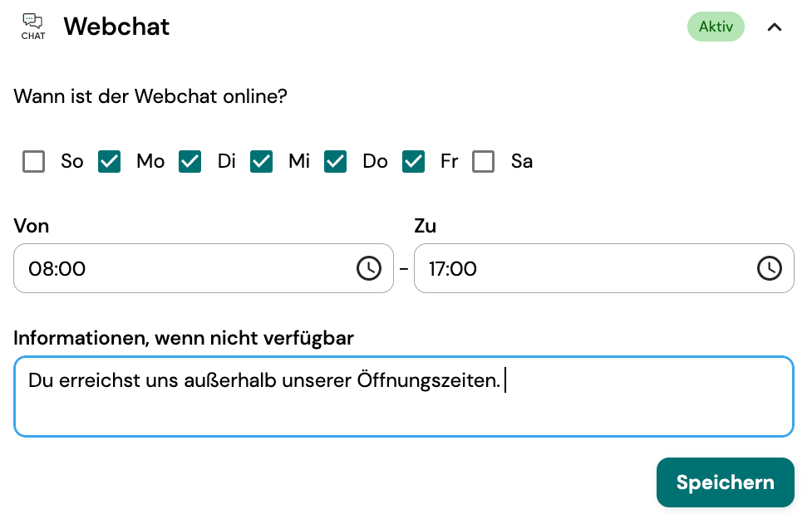The width and height of the screenshot is (812, 514).
Task: Click the Webchat heading text
Action: (x=116, y=27)
